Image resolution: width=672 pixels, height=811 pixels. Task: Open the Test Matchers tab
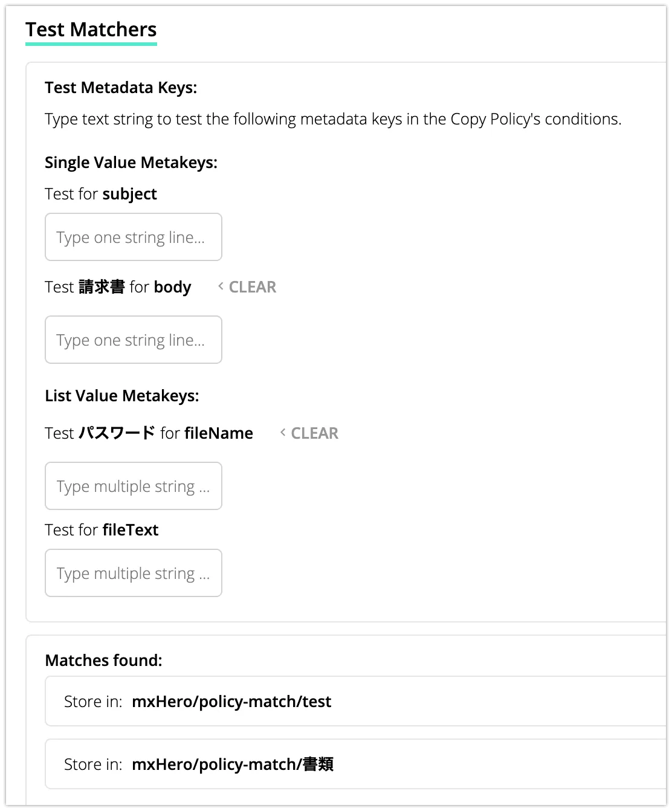point(91,30)
